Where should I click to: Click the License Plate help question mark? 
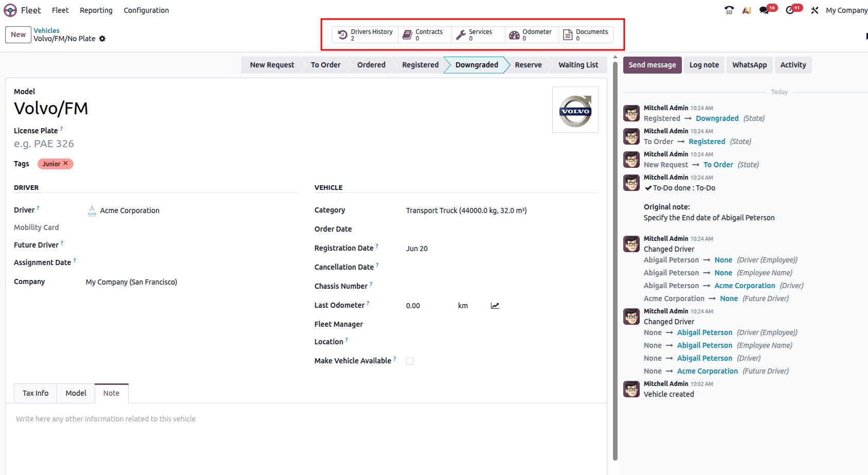61,128
